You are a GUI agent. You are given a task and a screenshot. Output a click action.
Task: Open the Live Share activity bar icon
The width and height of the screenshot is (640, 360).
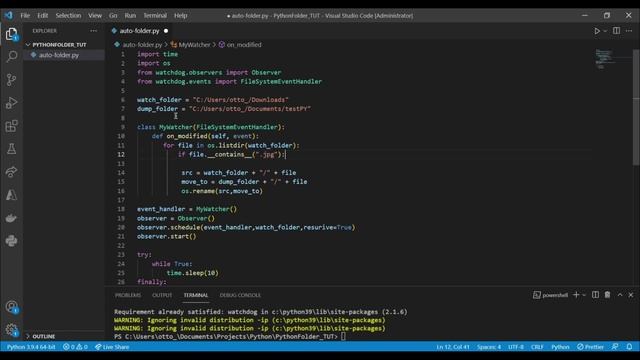[11, 172]
